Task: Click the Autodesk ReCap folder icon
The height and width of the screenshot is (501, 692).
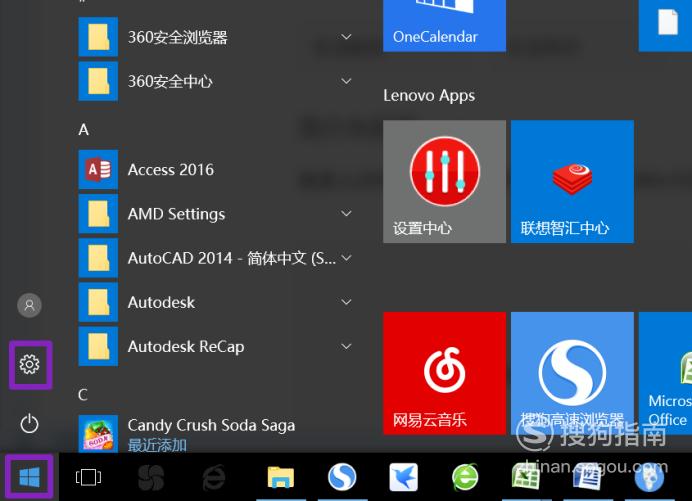Action: (98, 346)
